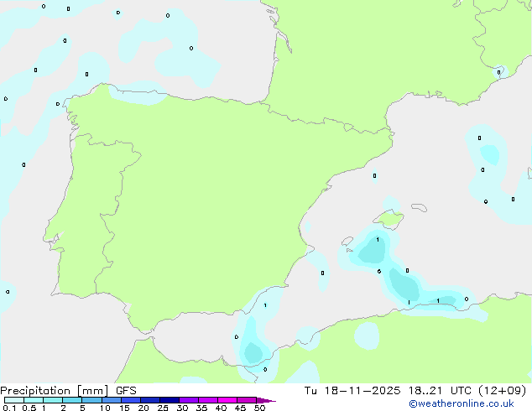
Task: Click the 25–30 mm dark navy swatch
Action: pyautogui.click(x=170, y=400)
